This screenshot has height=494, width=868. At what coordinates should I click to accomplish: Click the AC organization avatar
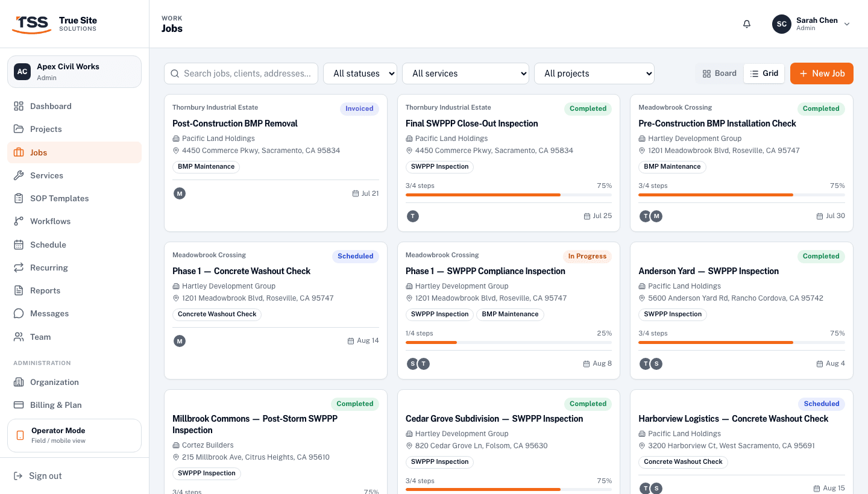click(22, 72)
